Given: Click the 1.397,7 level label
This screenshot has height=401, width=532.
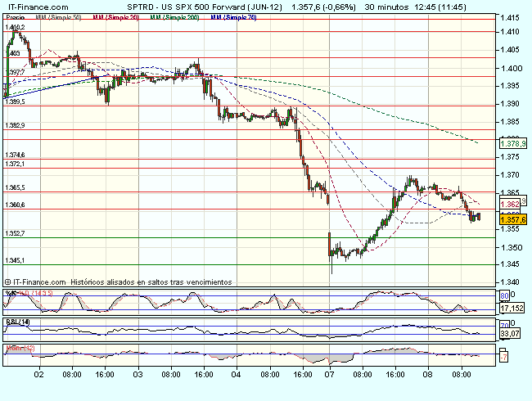Looking at the screenshot, I should coord(16,72).
